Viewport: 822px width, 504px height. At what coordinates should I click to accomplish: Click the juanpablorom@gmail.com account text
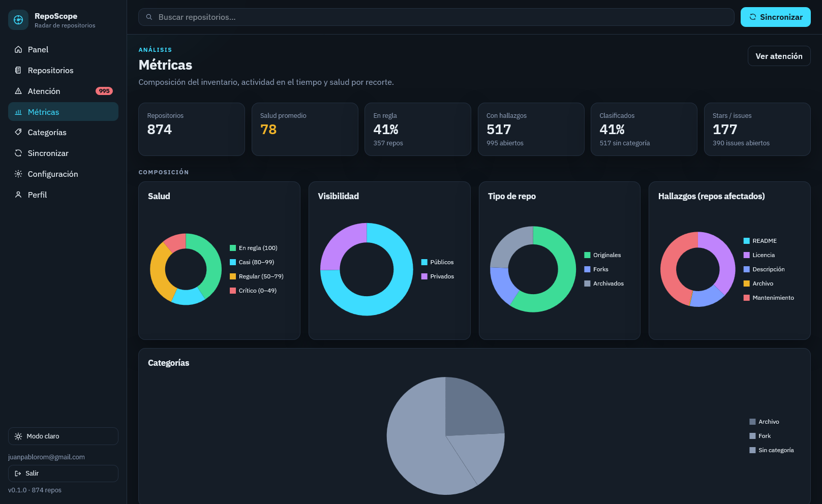(46, 457)
